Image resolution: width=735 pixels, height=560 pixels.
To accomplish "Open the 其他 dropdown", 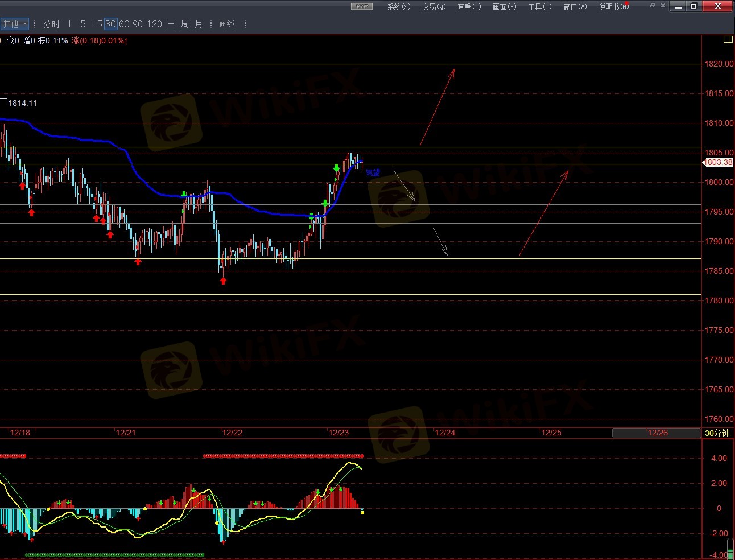I will (15, 24).
